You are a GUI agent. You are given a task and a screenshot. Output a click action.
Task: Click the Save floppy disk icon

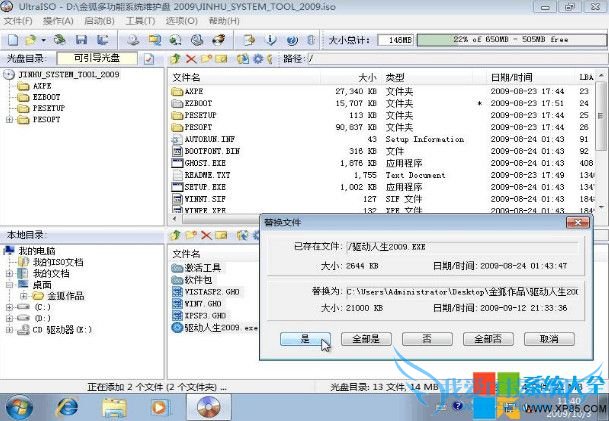(81, 40)
